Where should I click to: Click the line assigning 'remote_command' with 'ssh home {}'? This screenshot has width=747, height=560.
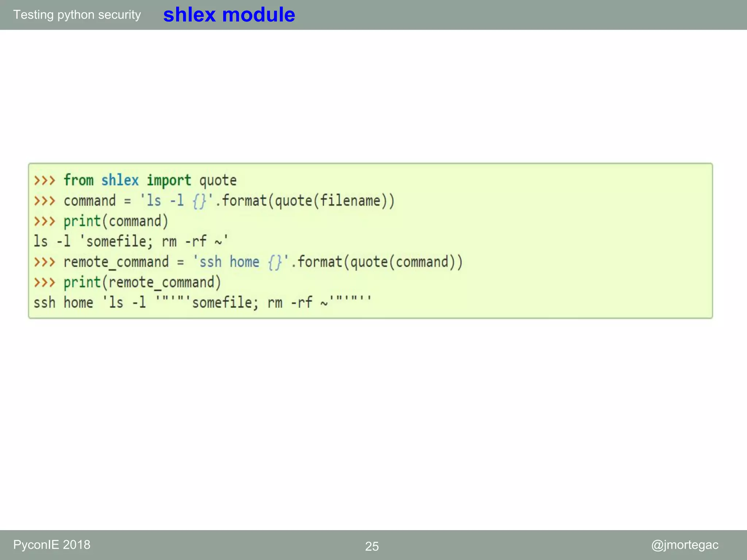(x=248, y=262)
